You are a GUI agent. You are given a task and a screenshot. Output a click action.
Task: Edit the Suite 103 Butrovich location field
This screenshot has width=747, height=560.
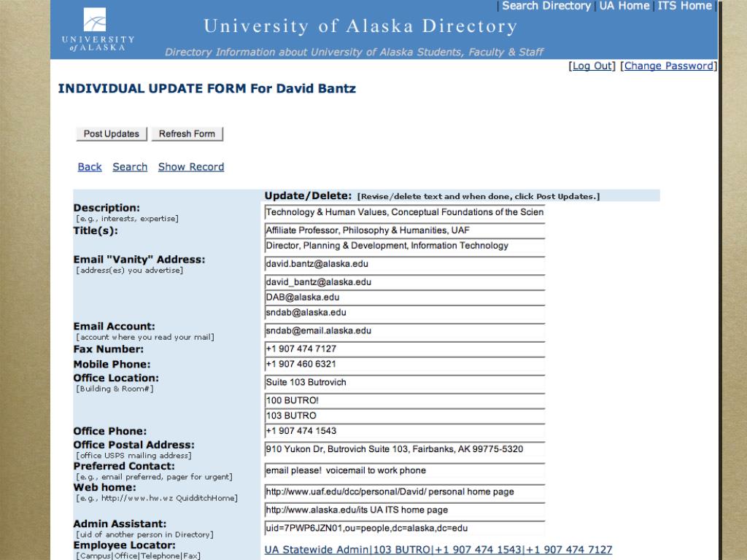click(404, 382)
